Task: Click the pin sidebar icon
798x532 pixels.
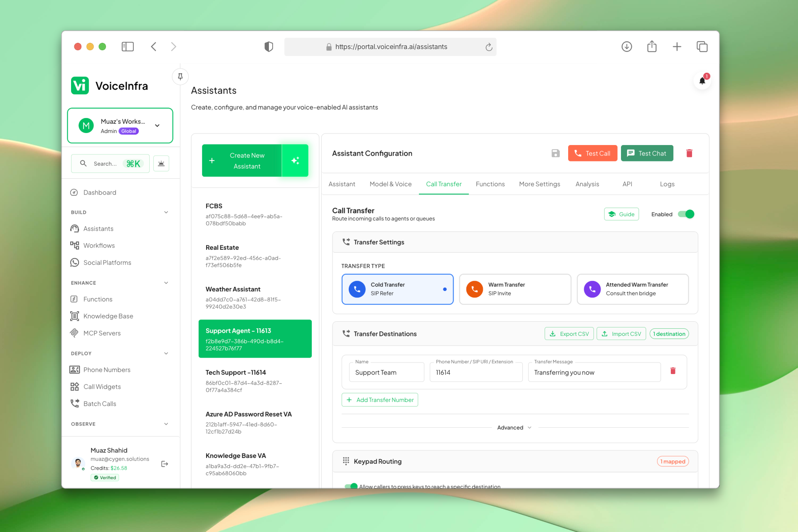Action: point(180,76)
